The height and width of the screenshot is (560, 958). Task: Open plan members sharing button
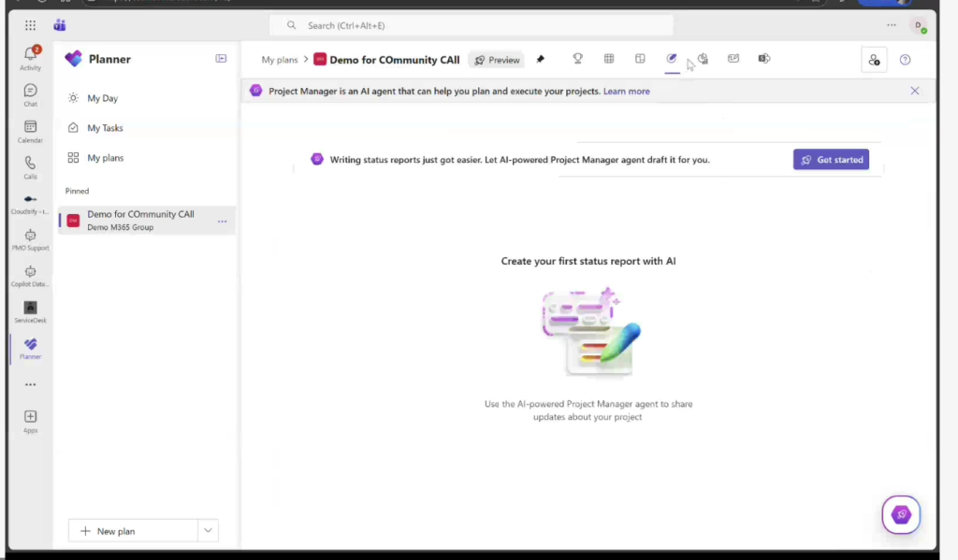pyautogui.click(x=875, y=60)
